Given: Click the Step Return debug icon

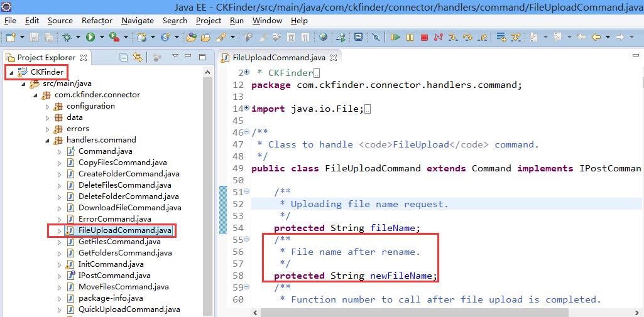Looking at the screenshot, I should tap(482, 37).
